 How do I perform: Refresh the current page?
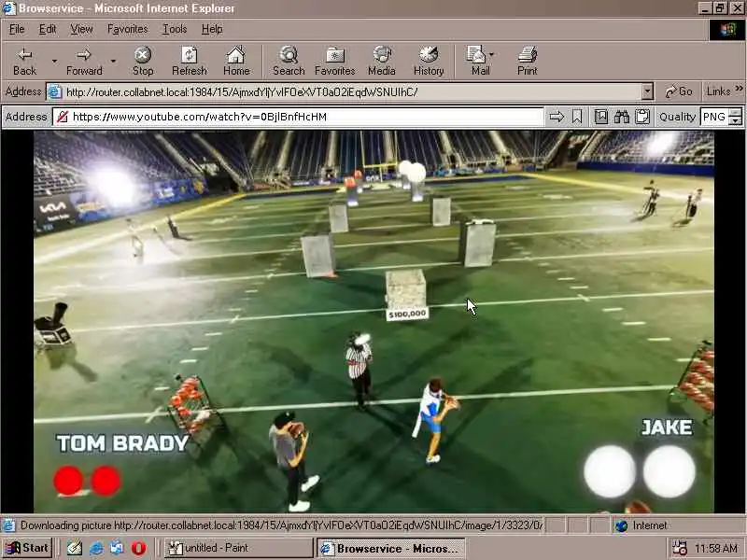190,62
